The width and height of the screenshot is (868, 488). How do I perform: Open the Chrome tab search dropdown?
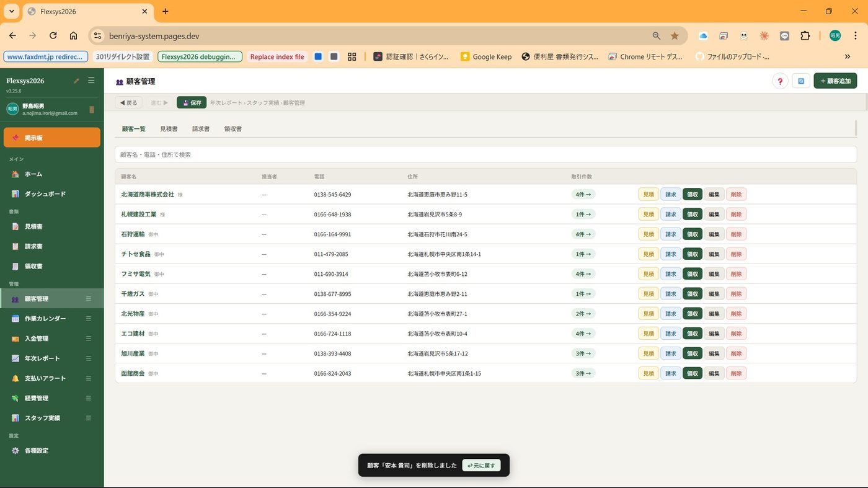11,11
